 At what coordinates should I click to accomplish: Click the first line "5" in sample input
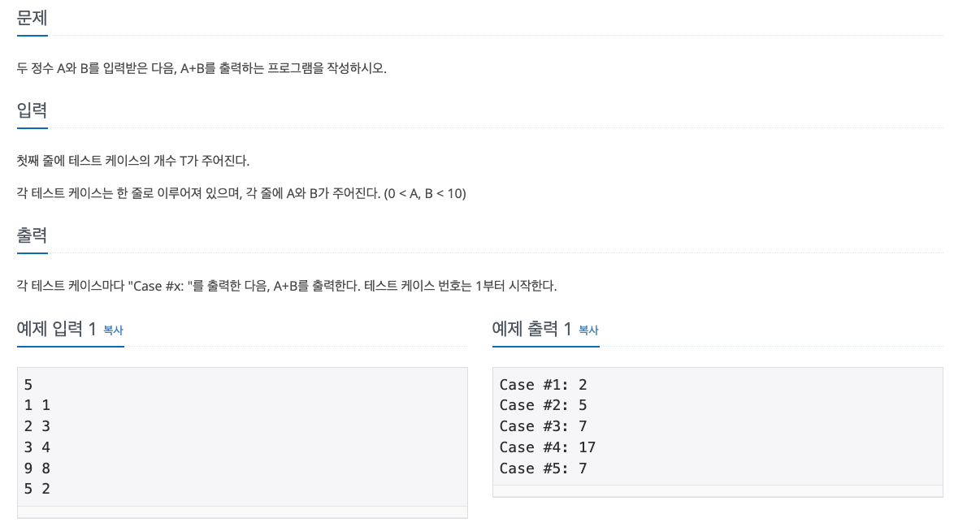tap(28, 384)
